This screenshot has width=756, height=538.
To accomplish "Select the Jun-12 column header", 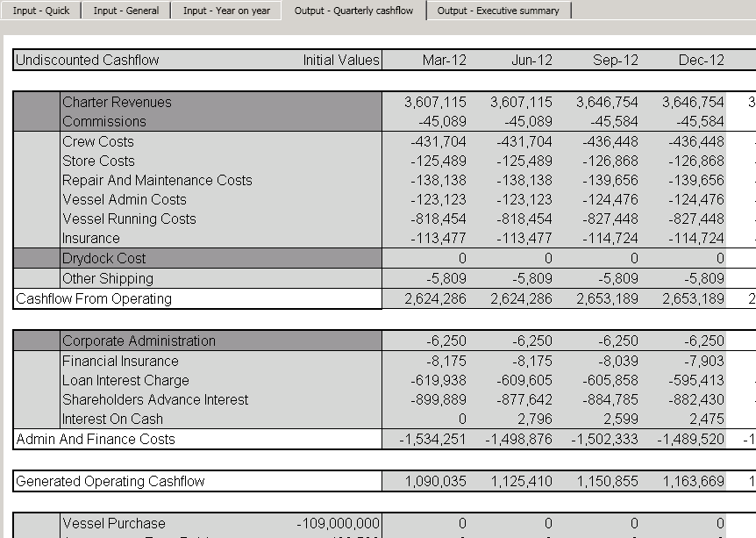I will click(x=531, y=61).
